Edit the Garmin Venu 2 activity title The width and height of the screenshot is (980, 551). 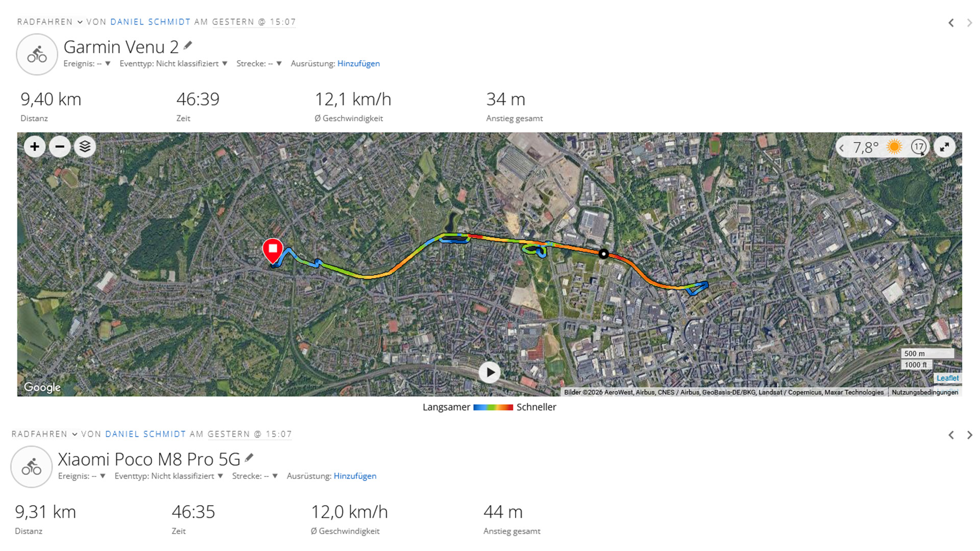(188, 45)
